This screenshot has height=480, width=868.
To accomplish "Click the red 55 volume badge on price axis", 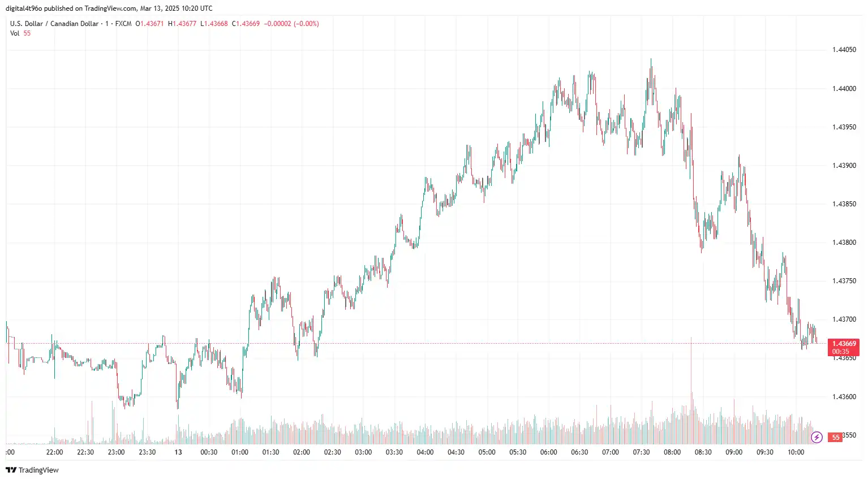I will pyautogui.click(x=835, y=437).
